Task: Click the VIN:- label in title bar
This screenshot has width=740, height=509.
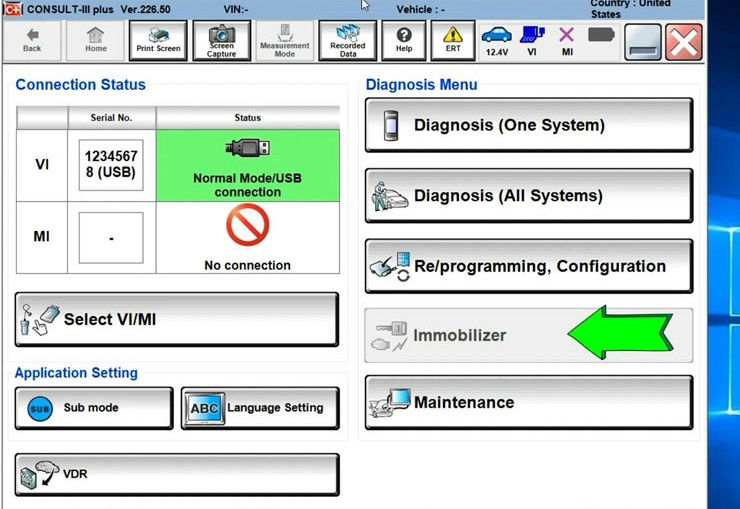Action: (236, 9)
